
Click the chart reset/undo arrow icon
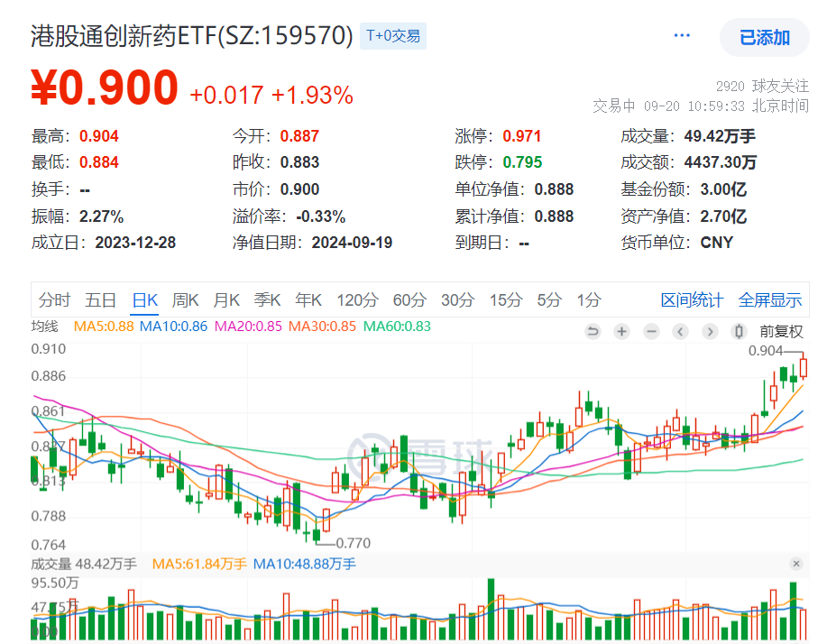(593, 332)
